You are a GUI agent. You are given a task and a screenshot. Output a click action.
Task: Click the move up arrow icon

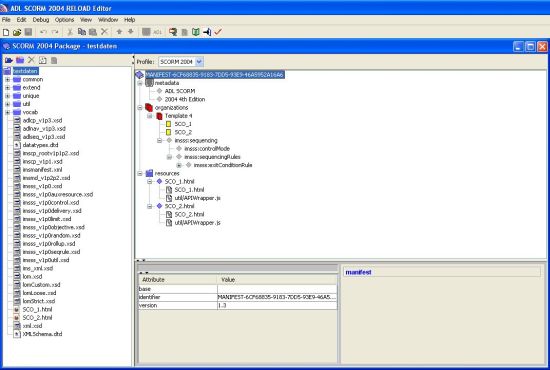[x=119, y=32]
